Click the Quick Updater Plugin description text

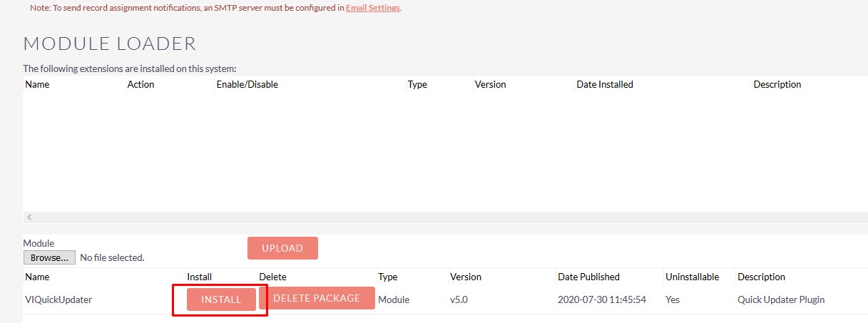coord(781,299)
